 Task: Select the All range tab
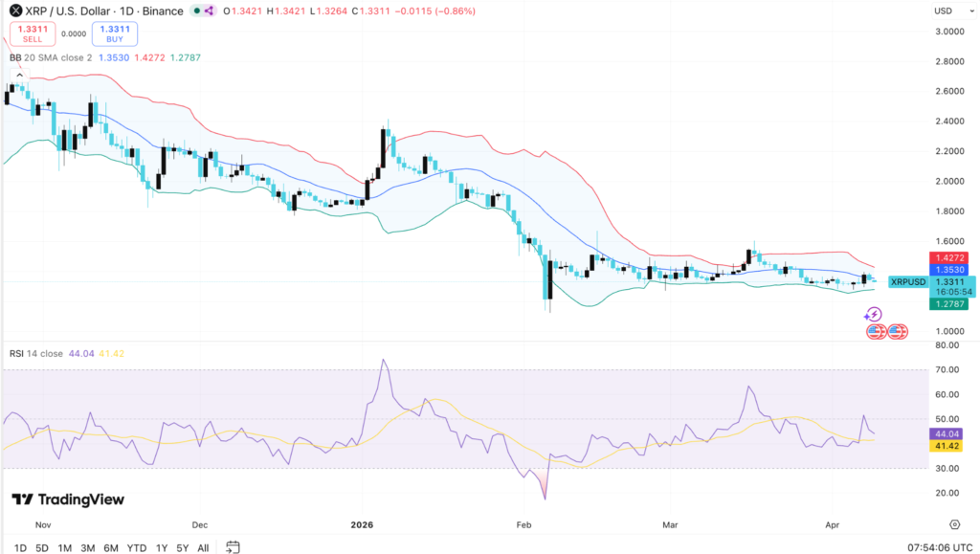tap(203, 547)
